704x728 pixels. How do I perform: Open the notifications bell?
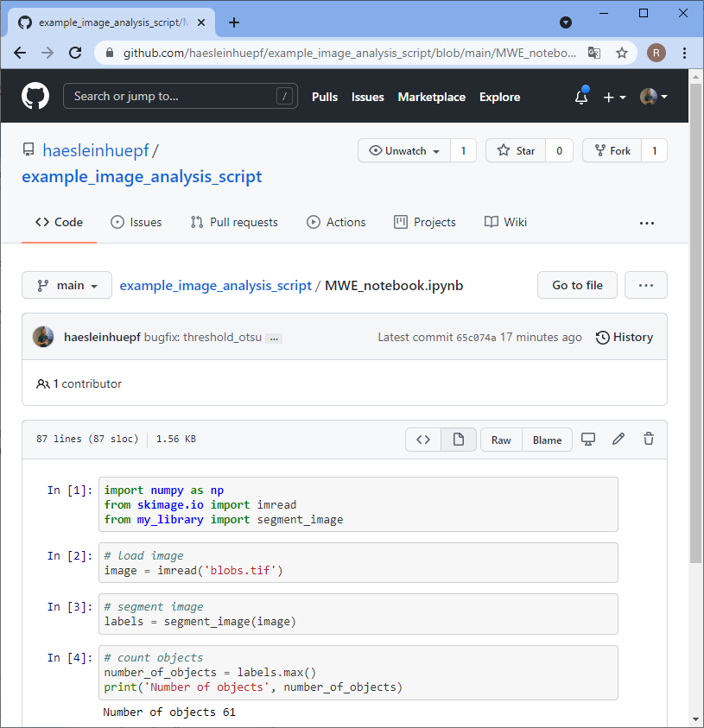pos(581,98)
